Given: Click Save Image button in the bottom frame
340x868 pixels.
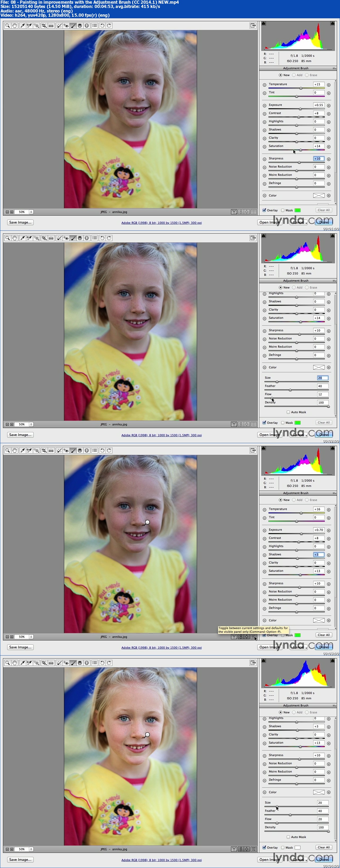Looking at the screenshot, I should [20, 860].
